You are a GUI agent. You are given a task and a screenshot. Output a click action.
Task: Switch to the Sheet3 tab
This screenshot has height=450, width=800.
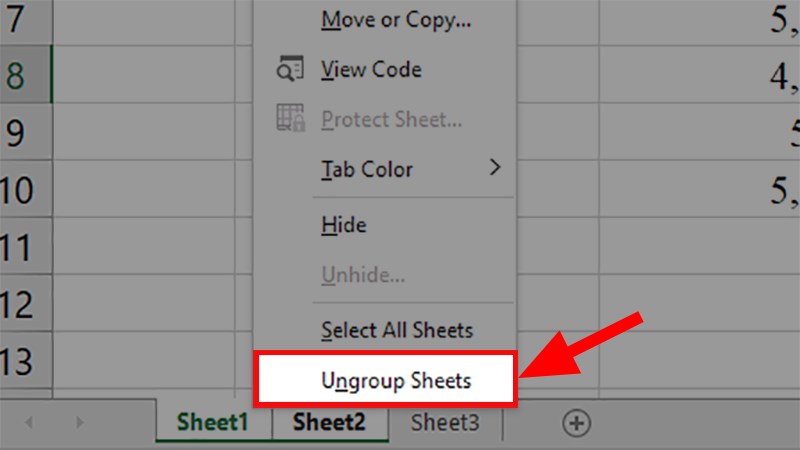coord(445,423)
